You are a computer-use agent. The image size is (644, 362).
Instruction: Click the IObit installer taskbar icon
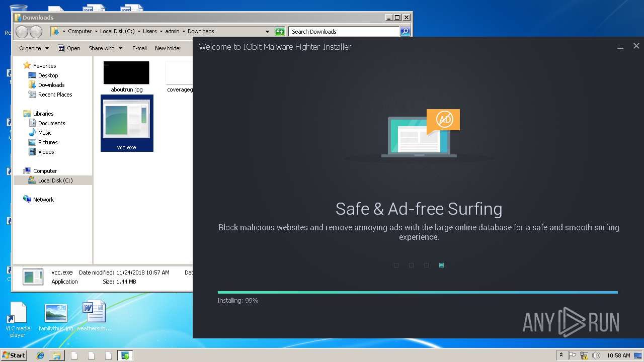125,355
